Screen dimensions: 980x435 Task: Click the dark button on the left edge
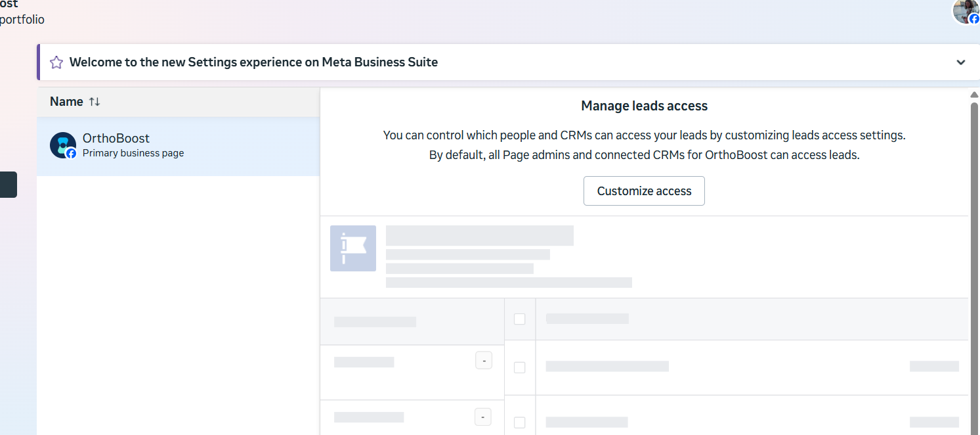tap(8, 185)
